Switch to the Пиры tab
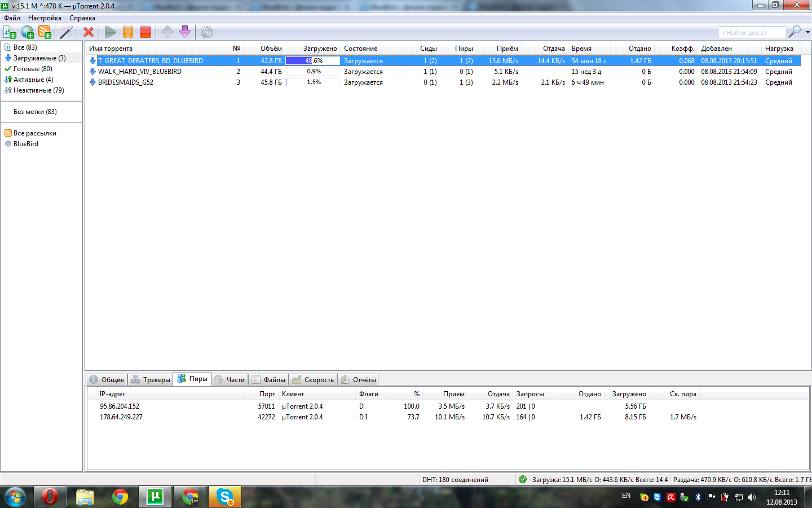The width and height of the screenshot is (812, 508). 192,379
